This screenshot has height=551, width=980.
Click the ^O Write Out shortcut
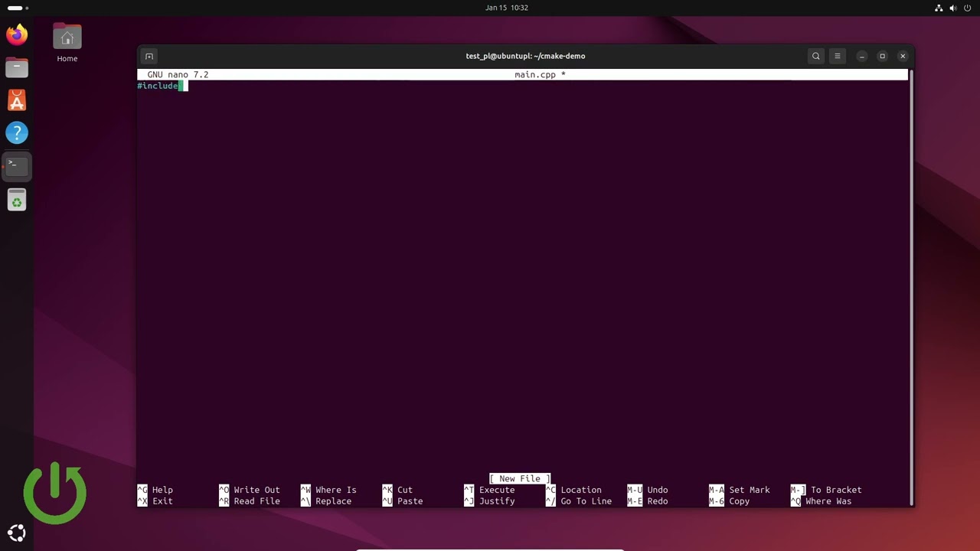[x=250, y=490]
